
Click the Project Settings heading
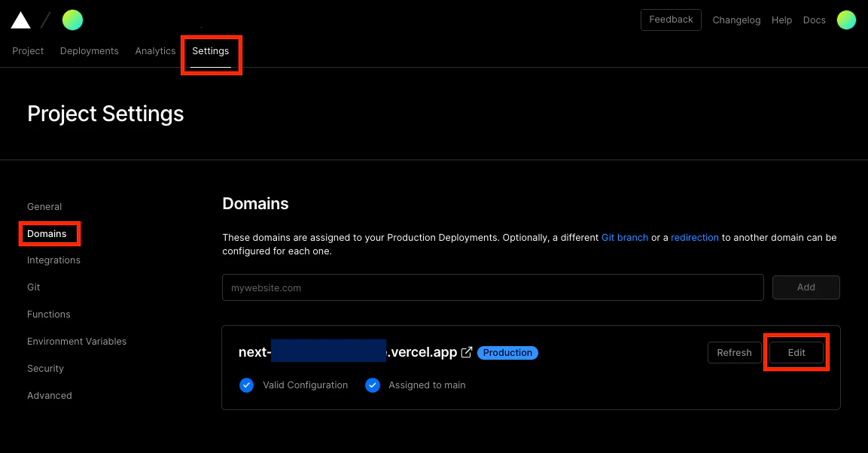[105, 114]
